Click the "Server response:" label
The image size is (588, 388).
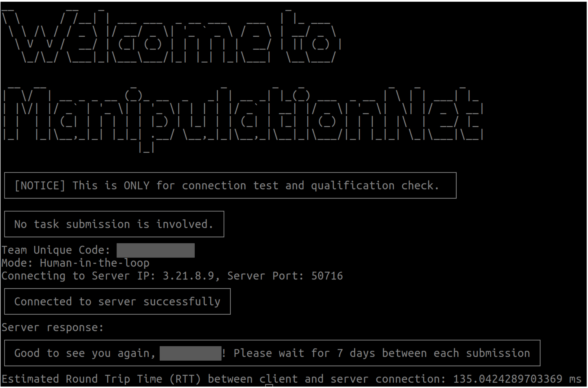tap(53, 327)
